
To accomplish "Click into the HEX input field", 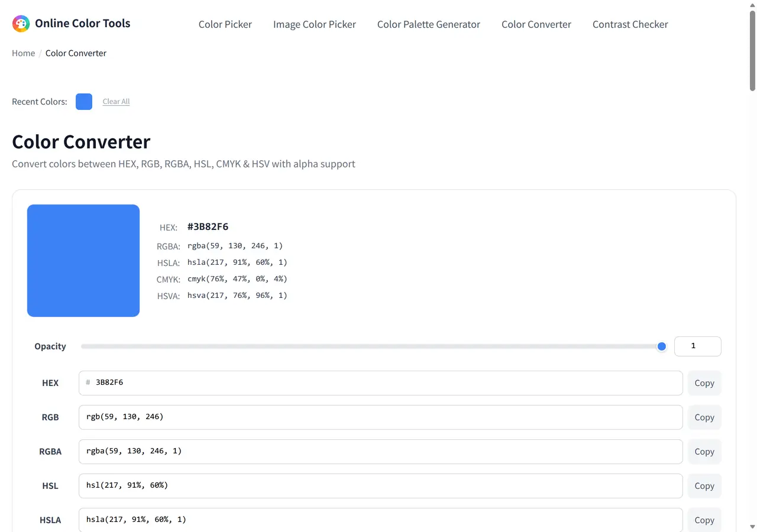I will tap(381, 383).
